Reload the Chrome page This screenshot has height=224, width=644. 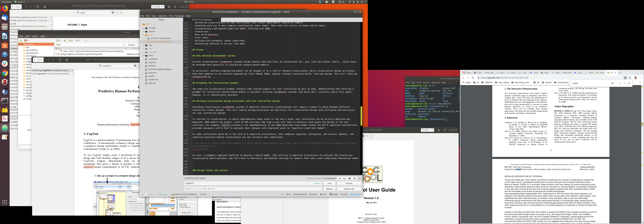(473, 78)
